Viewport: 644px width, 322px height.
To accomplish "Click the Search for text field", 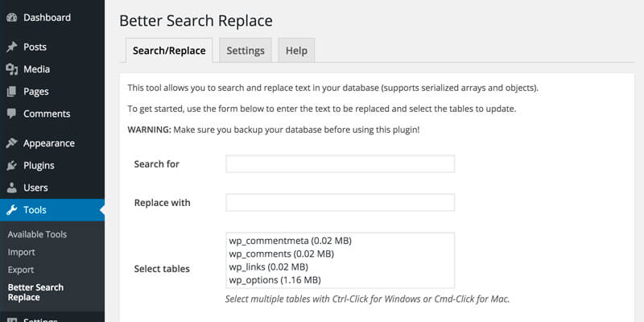I will coord(340,164).
